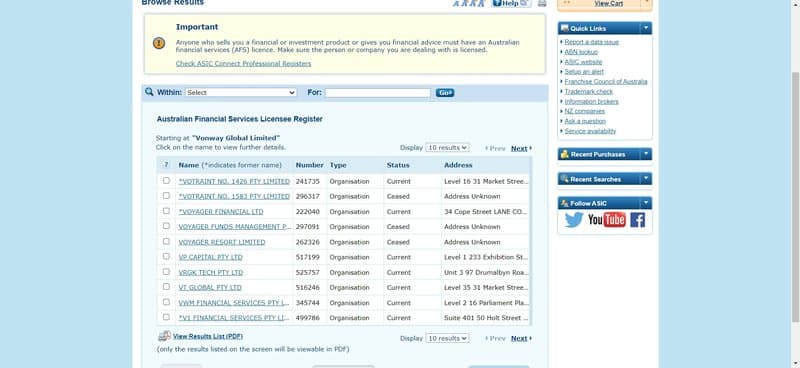
Task: Tick checkbox for VOYAGER FUNDS MANAGEMENT
Action: (x=166, y=226)
